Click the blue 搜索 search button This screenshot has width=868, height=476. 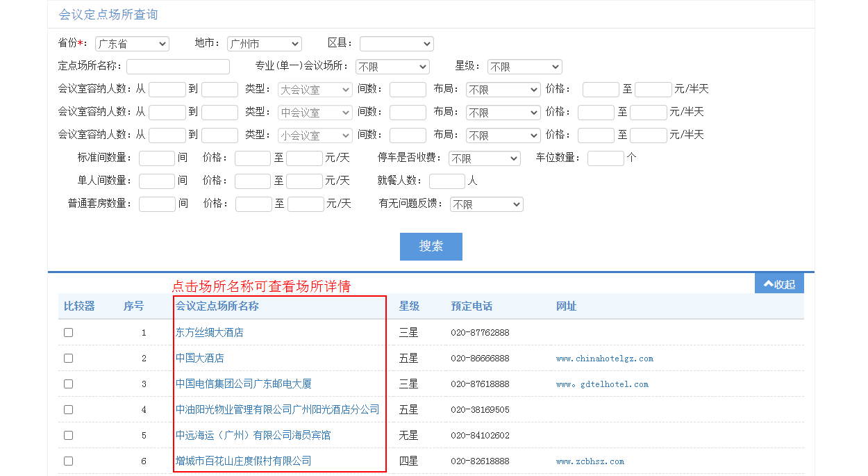tap(431, 247)
